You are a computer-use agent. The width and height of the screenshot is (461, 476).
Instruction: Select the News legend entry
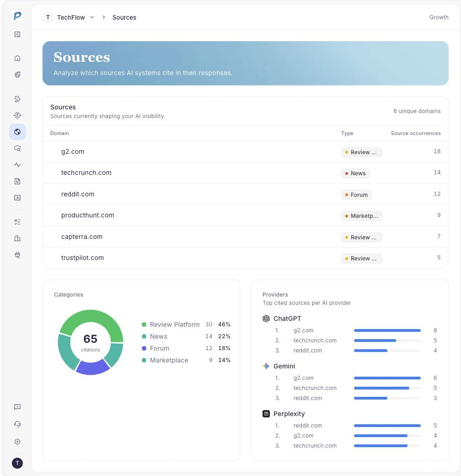coord(186,336)
